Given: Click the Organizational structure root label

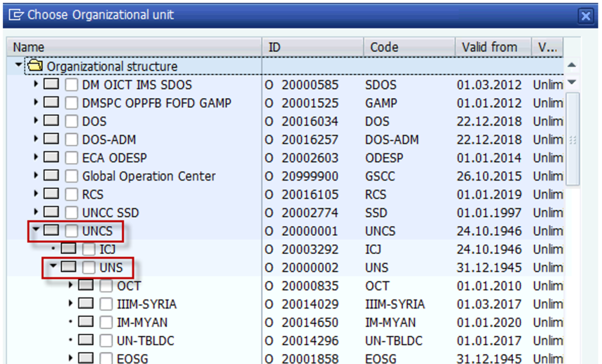Looking at the screenshot, I should click(112, 66).
